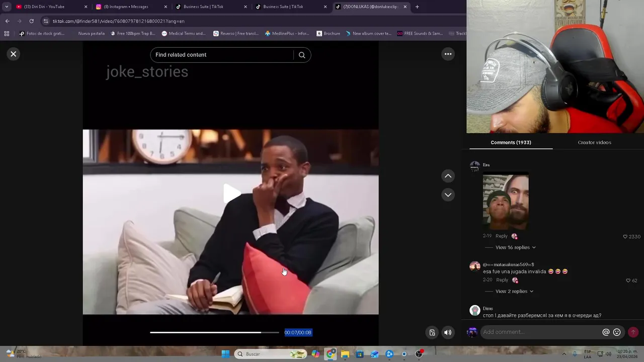Viewport: 644px width, 362px height.
Task: Insert a mention with the @ icon
Action: click(x=606, y=332)
